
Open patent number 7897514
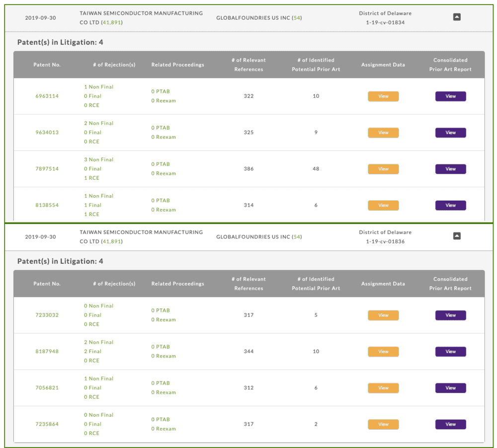pos(47,169)
